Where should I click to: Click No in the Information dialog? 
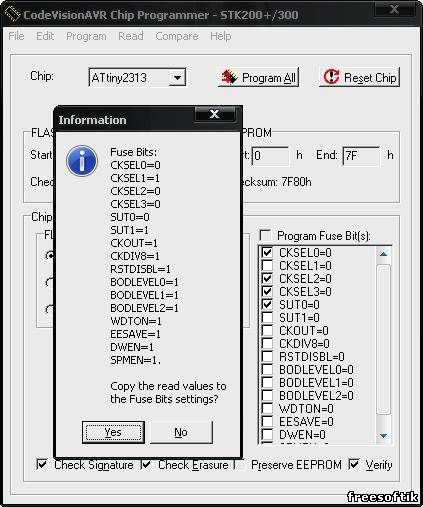pos(181,432)
